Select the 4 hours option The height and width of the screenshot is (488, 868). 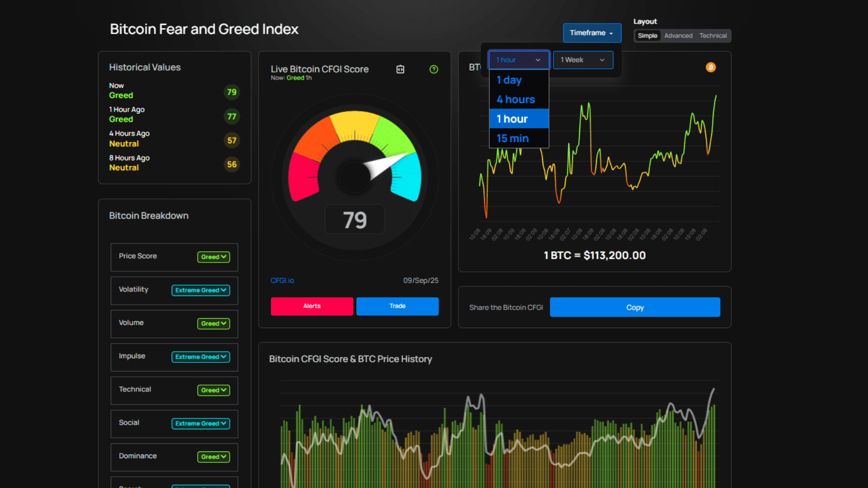click(x=516, y=99)
